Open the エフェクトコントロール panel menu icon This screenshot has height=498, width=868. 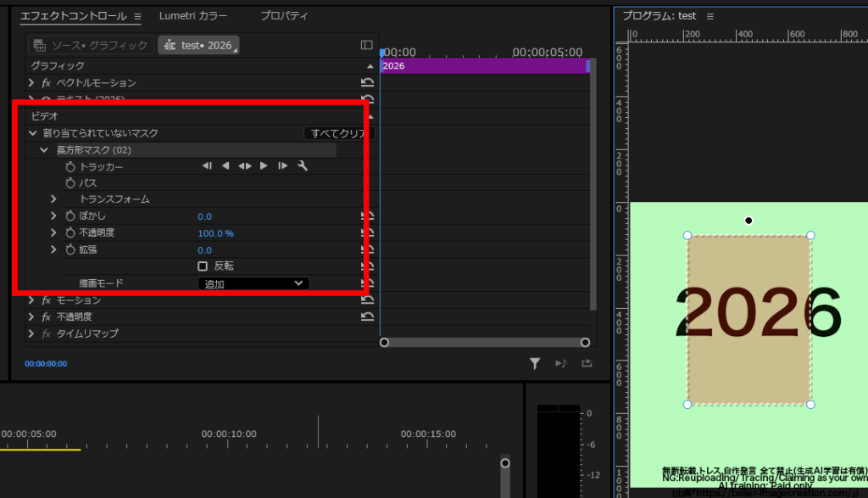click(x=137, y=17)
